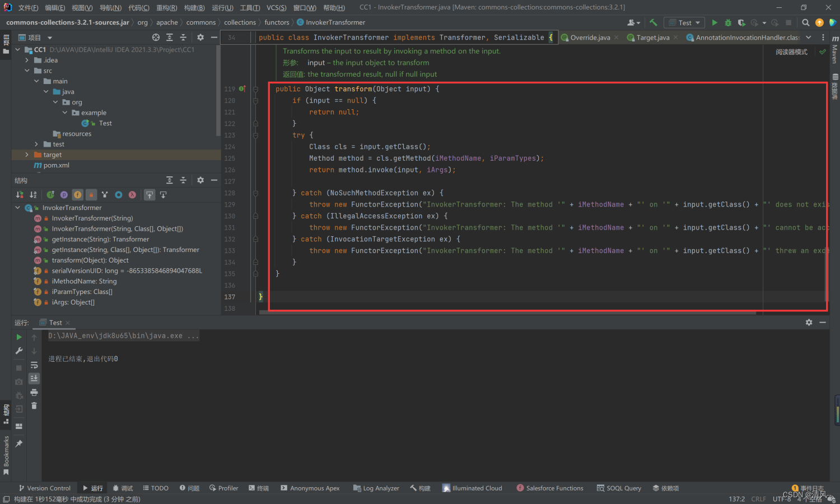Run Test with coverage
The height and width of the screenshot is (504, 840).
tap(741, 22)
